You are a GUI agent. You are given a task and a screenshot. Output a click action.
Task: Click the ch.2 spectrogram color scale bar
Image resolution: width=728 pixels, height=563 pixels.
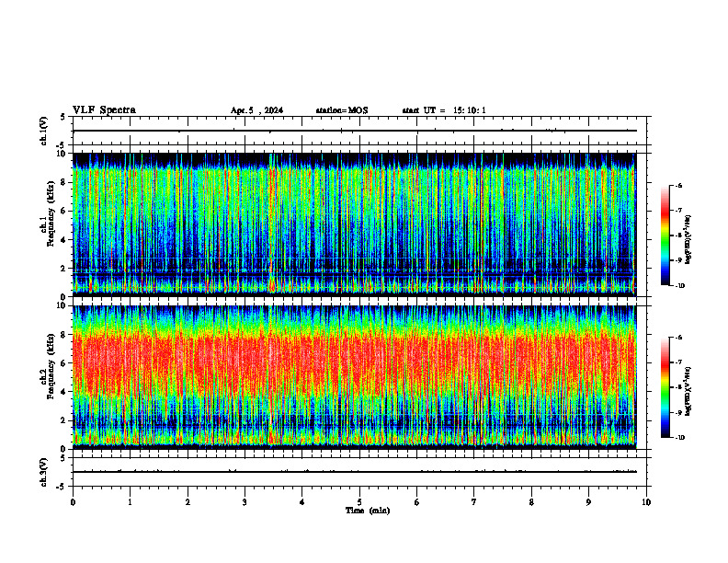pos(665,387)
